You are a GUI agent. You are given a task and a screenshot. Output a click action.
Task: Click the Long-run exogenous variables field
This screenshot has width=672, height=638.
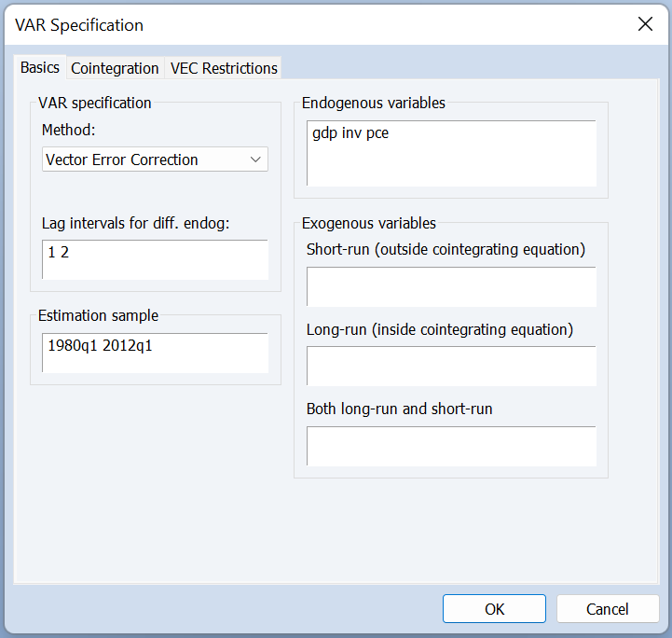click(451, 367)
